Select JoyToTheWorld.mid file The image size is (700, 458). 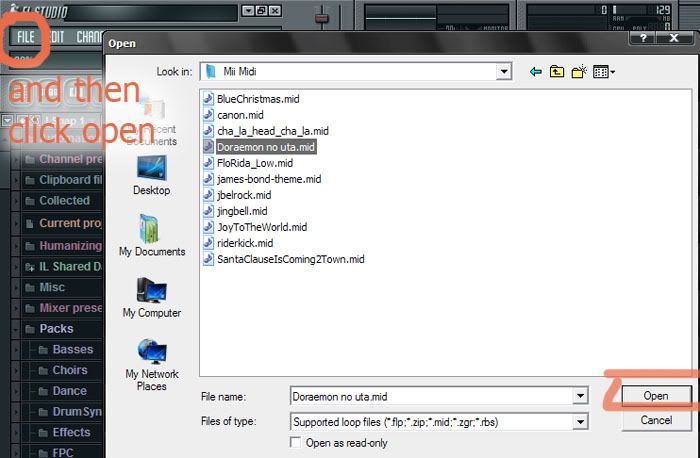pyautogui.click(x=255, y=227)
